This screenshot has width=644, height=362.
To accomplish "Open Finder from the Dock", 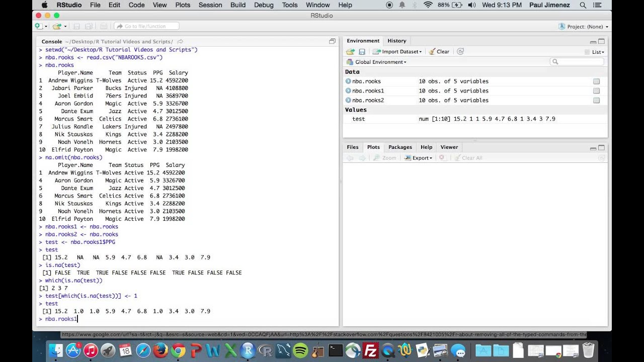I will click(56, 350).
